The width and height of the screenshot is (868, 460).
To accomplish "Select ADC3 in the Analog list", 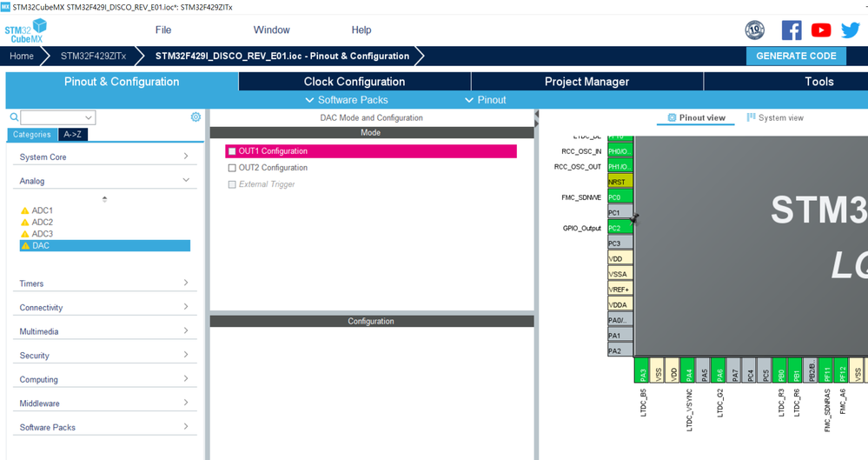I will pos(42,234).
